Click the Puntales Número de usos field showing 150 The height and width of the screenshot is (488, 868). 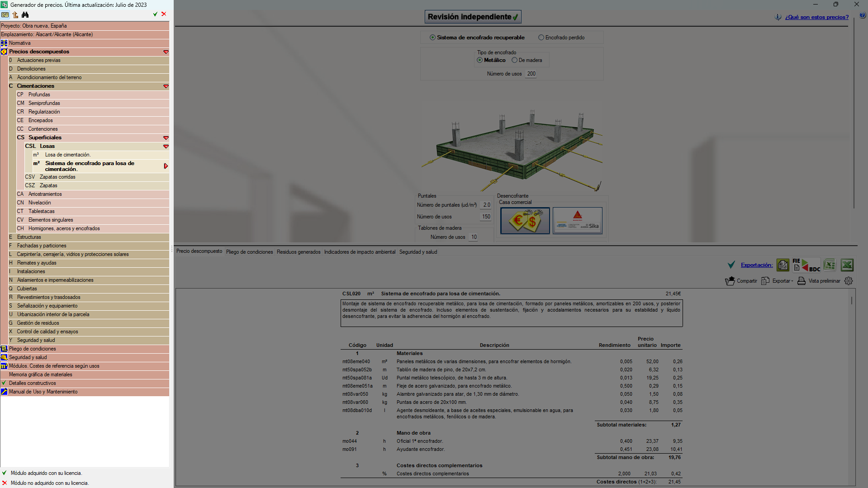(x=486, y=217)
